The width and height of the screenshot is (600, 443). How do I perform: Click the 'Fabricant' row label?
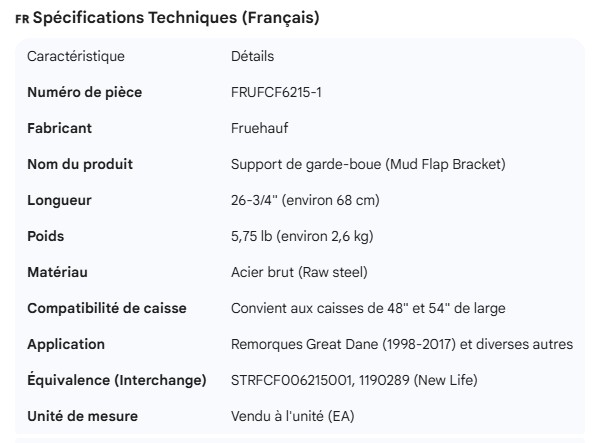(x=60, y=128)
